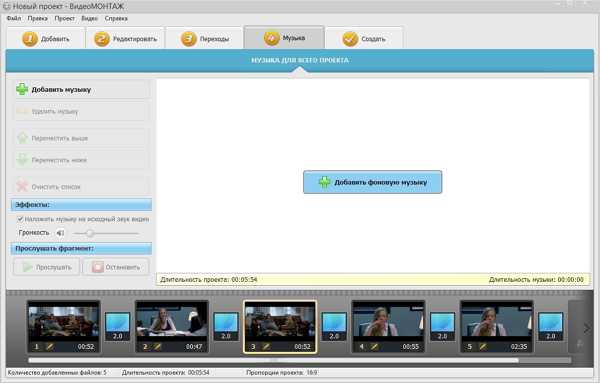Open transition icon between clips 3 and 4
The height and width of the screenshot is (383, 600).
coord(334,326)
